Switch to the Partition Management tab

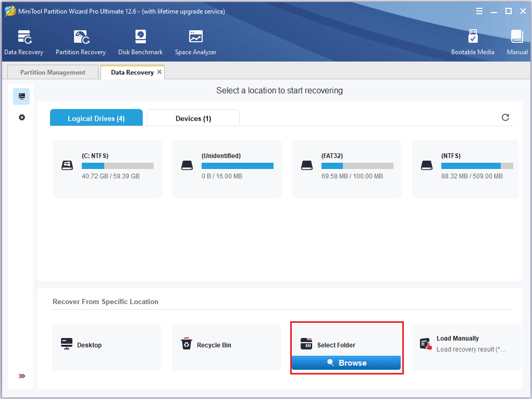[x=52, y=72]
